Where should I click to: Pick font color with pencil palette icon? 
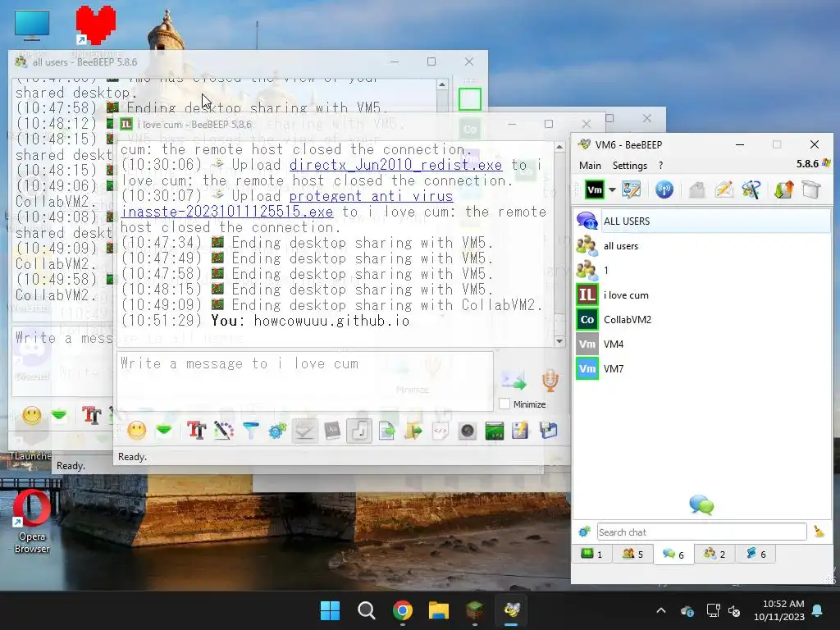click(224, 430)
